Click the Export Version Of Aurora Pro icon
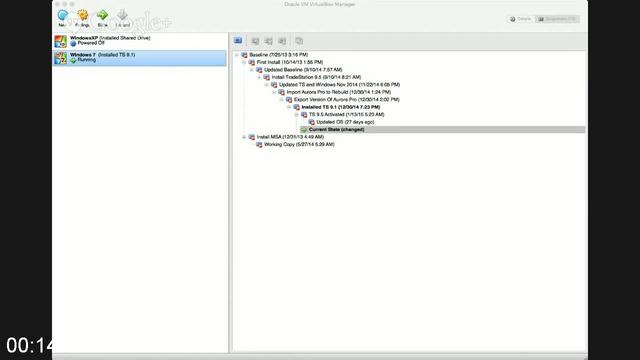Screen dimensions: 640x360 289,100
